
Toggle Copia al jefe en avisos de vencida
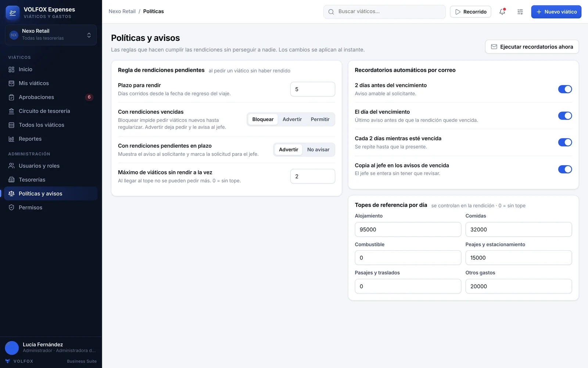point(565,169)
